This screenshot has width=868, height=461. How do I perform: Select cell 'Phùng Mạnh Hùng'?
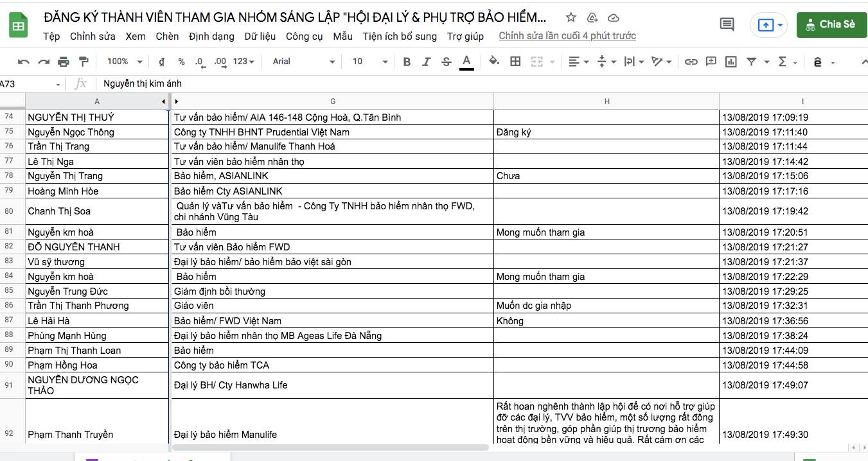pyautogui.click(x=97, y=336)
